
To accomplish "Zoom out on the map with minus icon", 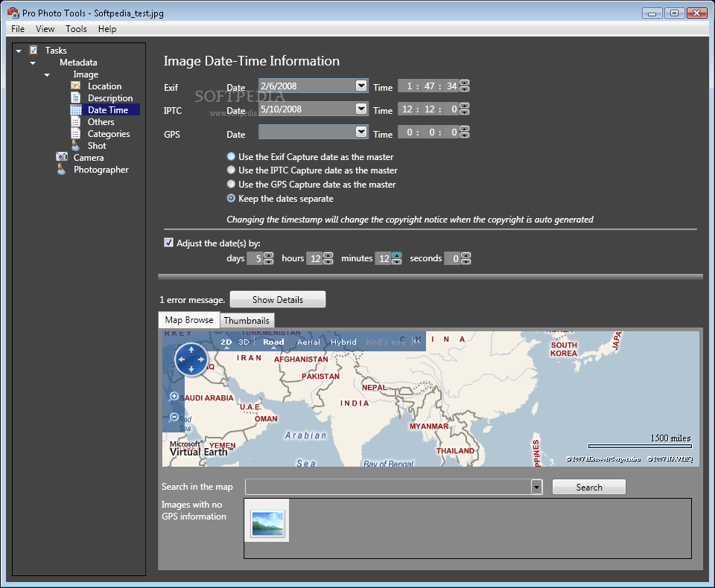I will [174, 418].
